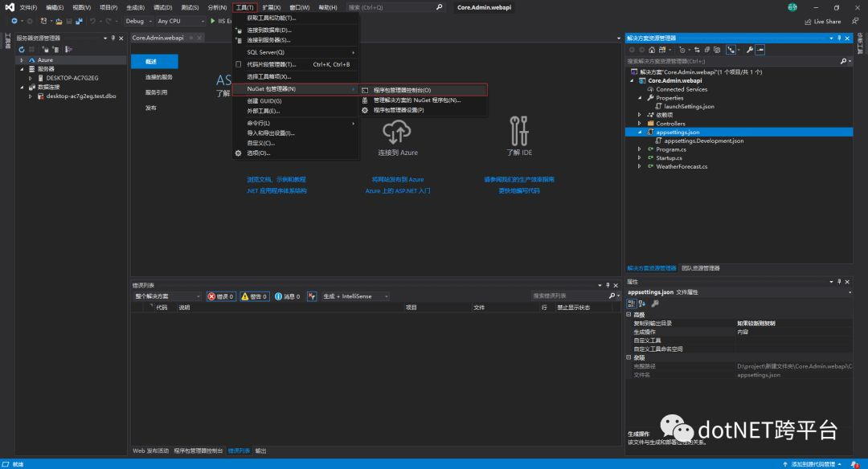The height and width of the screenshot is (469, 868).
Task: Select launchSettings.json in Solution Explorer
Action: point(689,107)
